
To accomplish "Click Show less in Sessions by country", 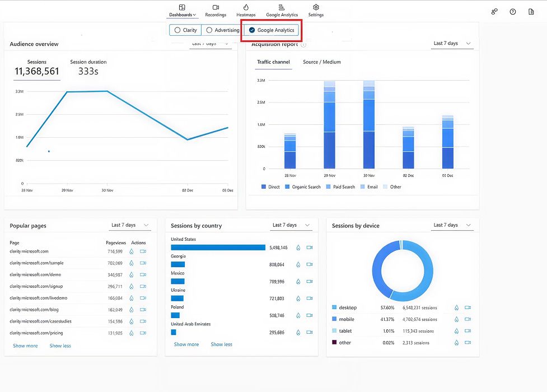I will [x=221, y=344].
